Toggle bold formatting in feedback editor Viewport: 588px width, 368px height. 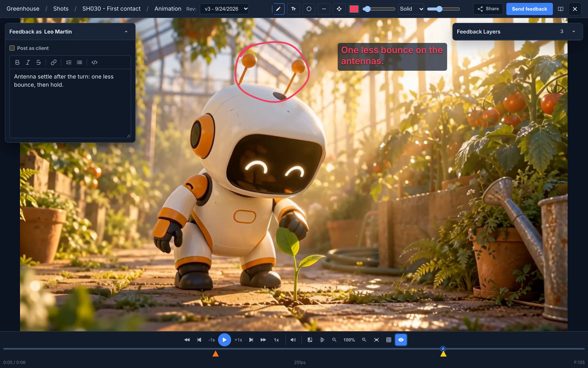click(17, 62)
